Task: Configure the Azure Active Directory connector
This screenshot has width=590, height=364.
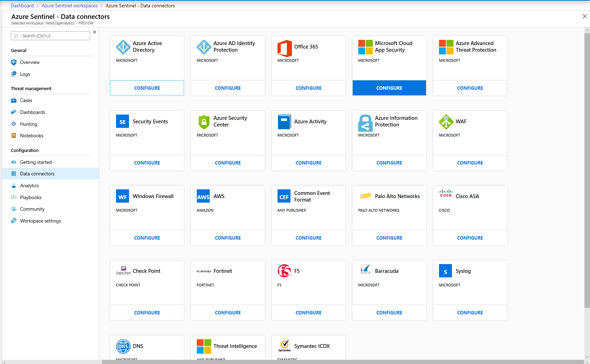Action: (x=147, y=88)
